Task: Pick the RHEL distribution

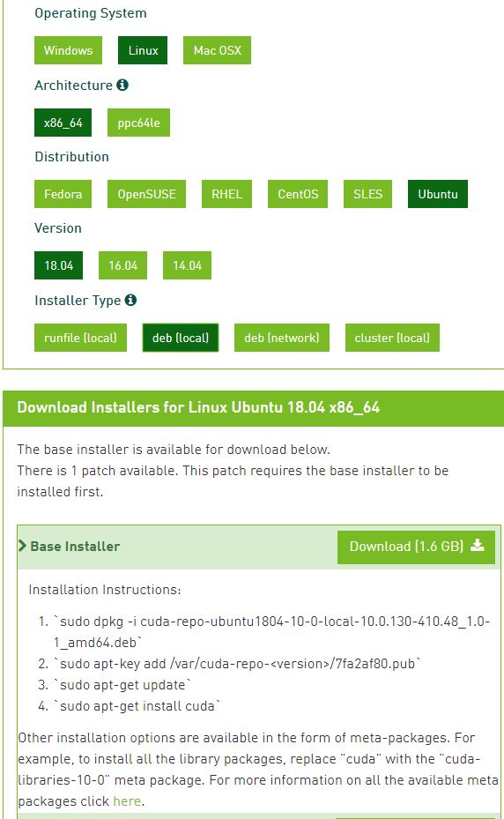Action: [x=226, y=194]
